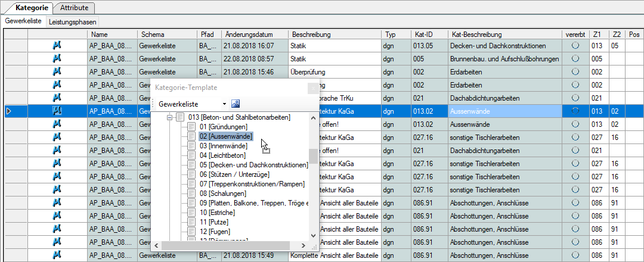
Task: Collapse the 013 Beton- und Stahlbetonarbeiten node
Action: pos(169,118)
